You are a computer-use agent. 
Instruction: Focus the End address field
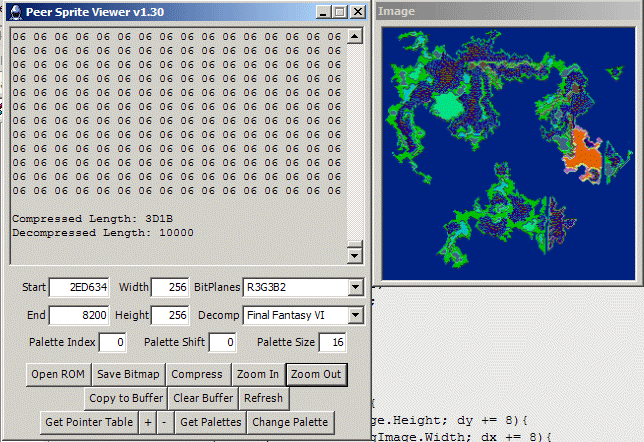point(79,315)
